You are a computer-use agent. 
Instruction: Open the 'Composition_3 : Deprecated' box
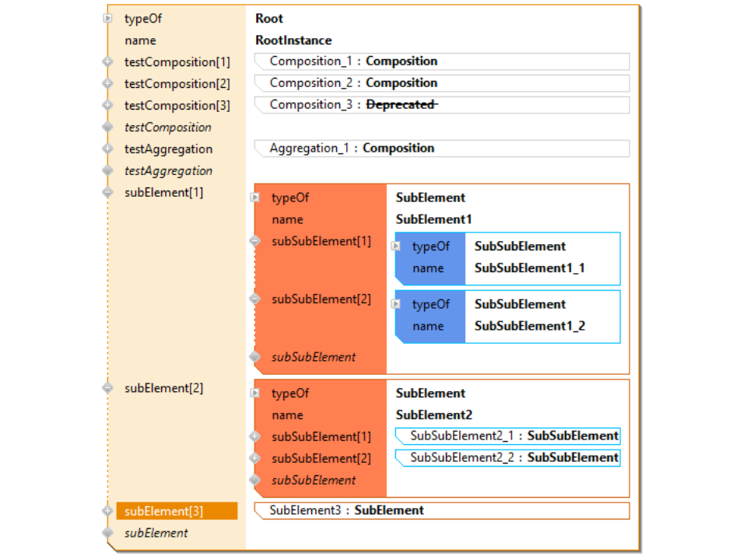tap(442, 105)
